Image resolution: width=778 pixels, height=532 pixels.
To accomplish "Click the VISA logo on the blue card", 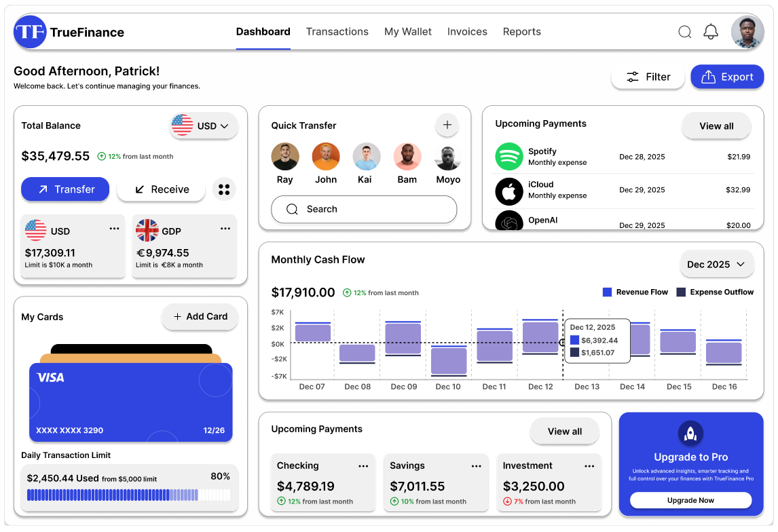I will pyautogui.click(x=51, y=378).
